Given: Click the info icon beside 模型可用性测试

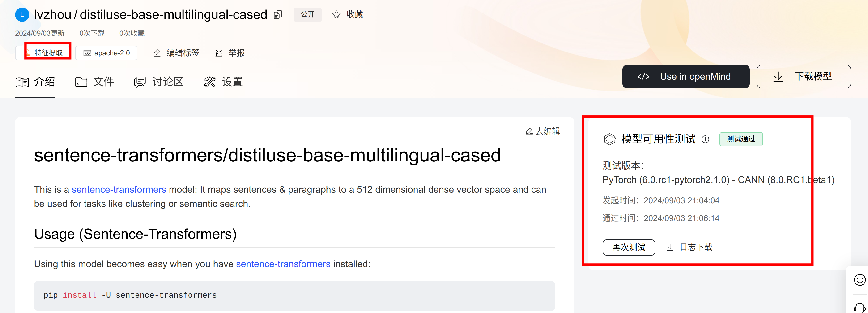Looking at the screenshot, I should [705, 139].
